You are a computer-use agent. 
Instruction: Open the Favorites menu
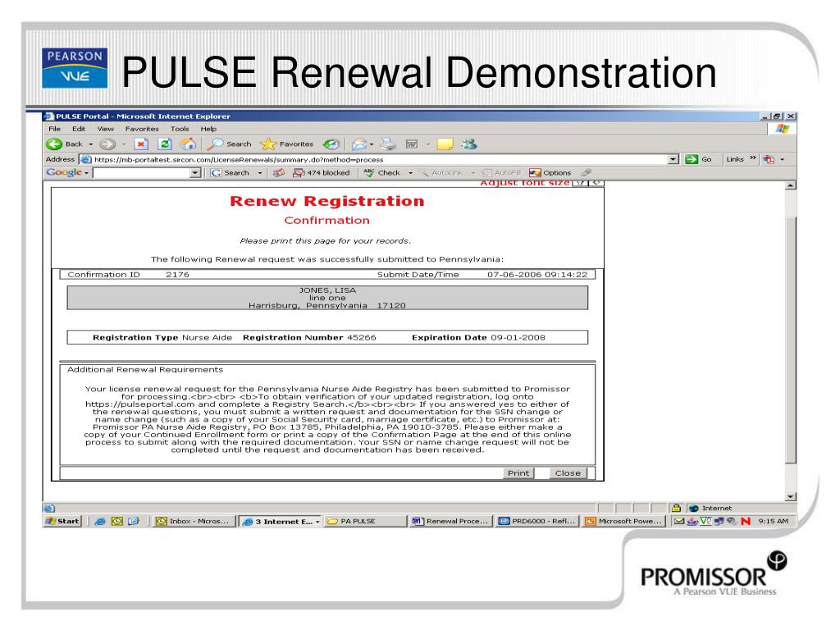point(142,129)
